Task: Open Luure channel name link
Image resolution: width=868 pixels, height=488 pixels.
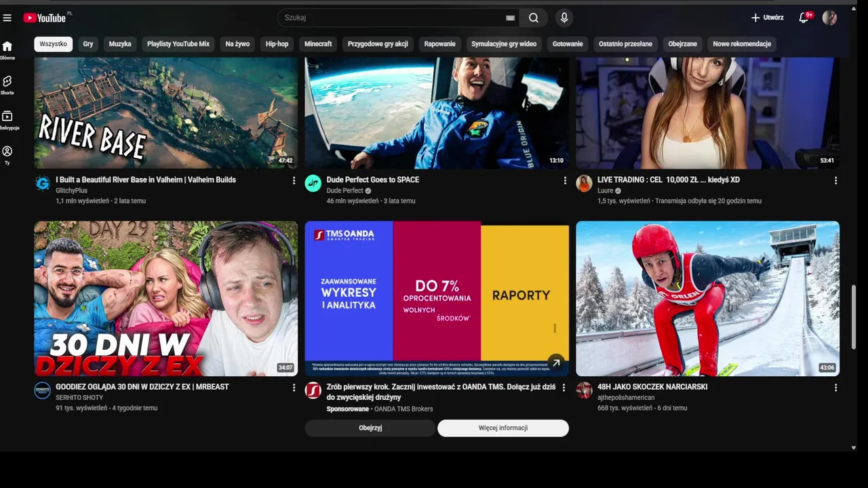Action: [605, 190]
